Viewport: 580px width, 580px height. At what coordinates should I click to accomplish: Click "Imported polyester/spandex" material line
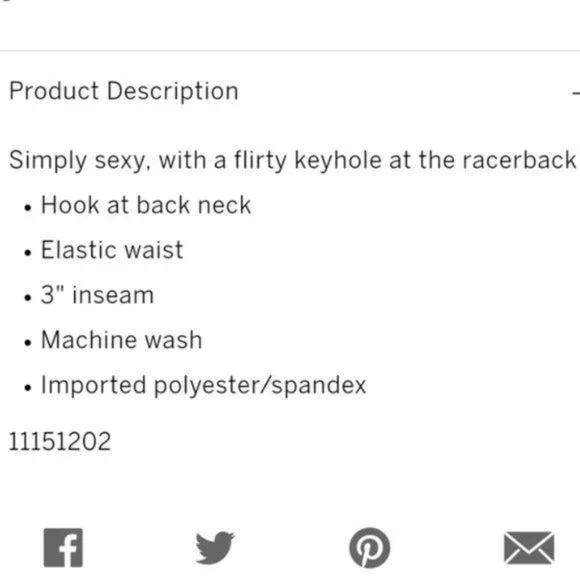pos(203,385)
